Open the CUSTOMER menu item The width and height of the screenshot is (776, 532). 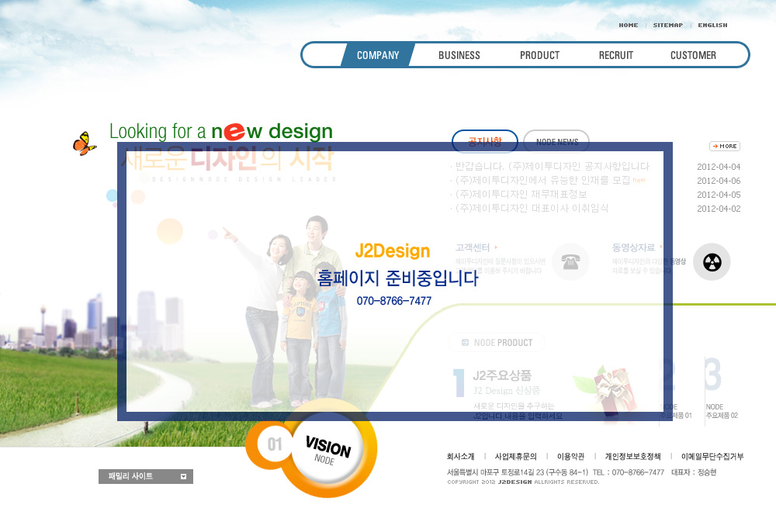693,55
